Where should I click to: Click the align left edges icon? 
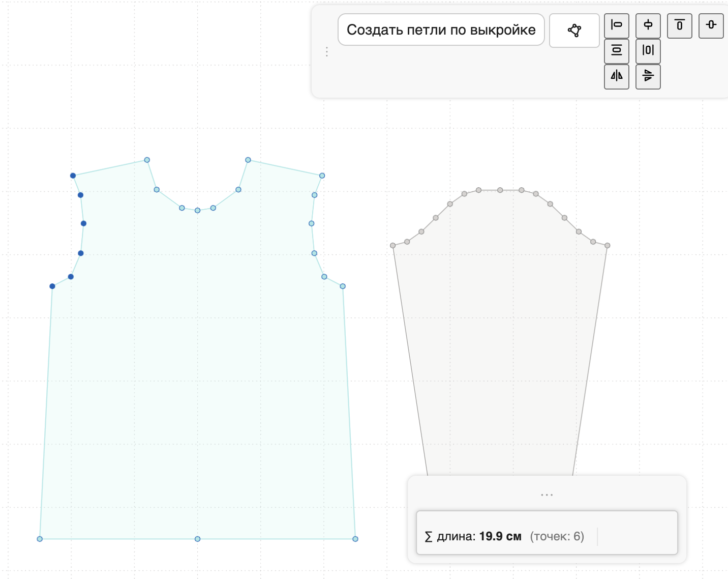(617, 25)
